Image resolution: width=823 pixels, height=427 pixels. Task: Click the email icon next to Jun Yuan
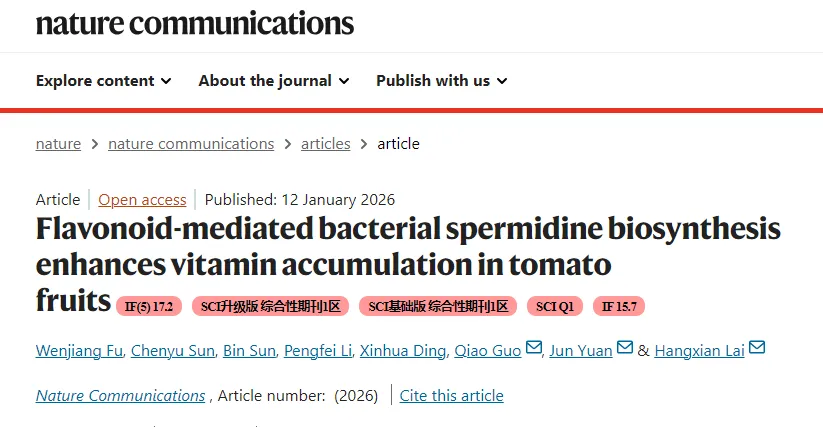625,348
